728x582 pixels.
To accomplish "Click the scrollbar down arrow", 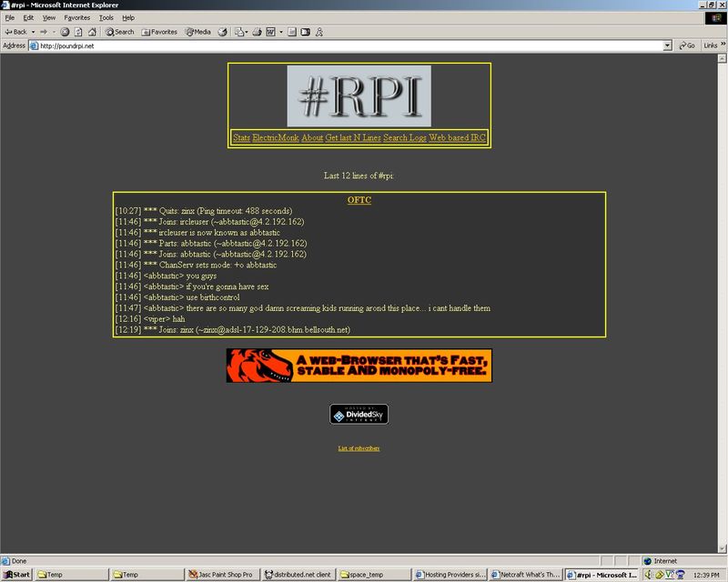I will pos(722,548).
